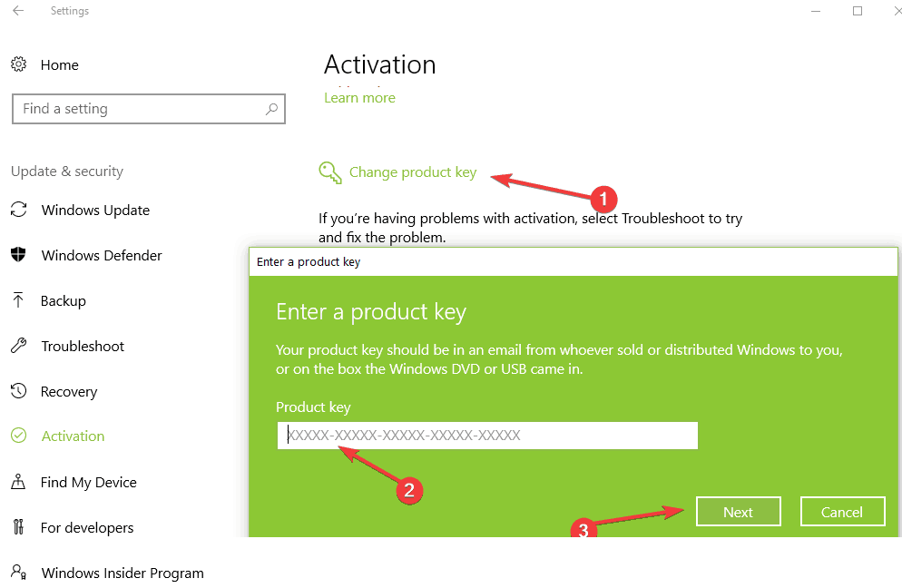Viewport: 902px width, 588px height.
Task: Click the gear icon next to Home
Action: 19,64
